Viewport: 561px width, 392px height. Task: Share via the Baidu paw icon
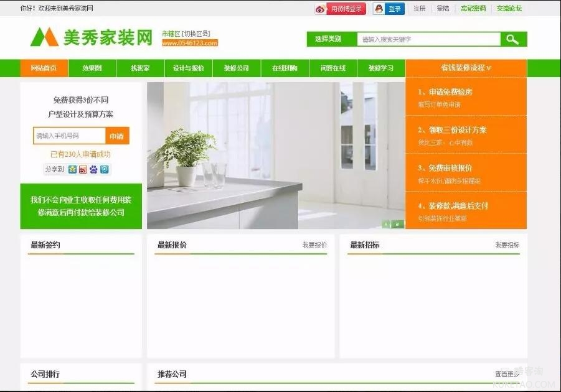pos(94,169)
